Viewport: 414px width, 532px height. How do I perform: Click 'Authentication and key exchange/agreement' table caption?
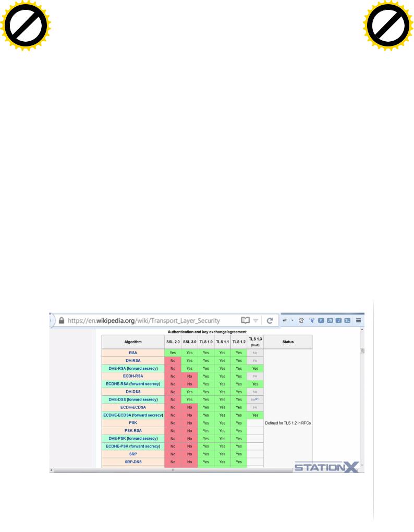coord(207,332)
